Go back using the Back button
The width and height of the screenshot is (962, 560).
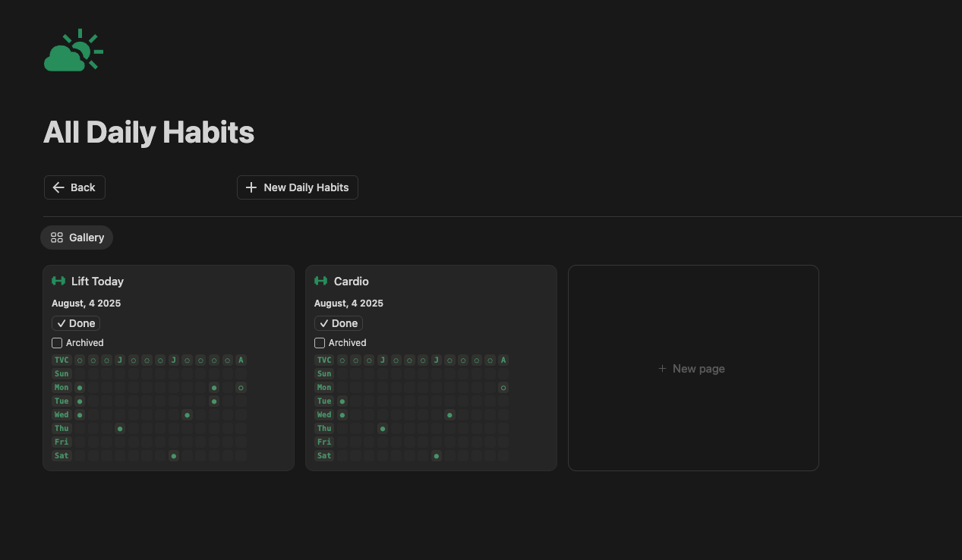(74, 187)
